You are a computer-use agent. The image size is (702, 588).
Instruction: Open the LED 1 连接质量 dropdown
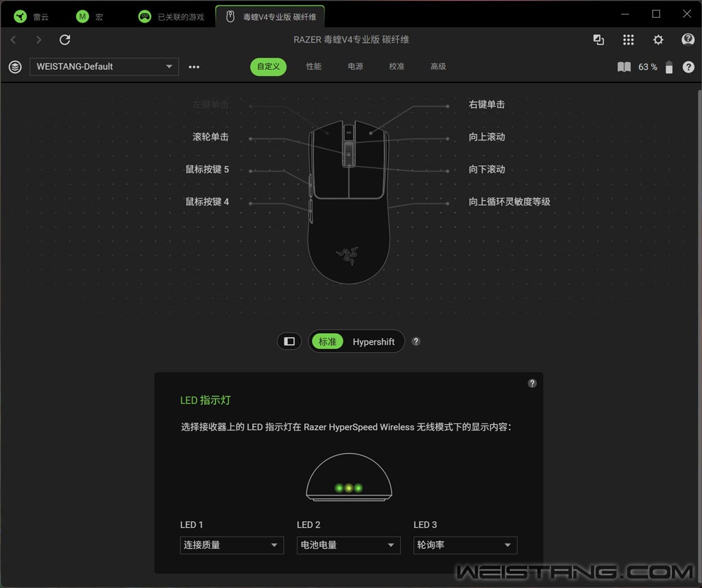232,545
